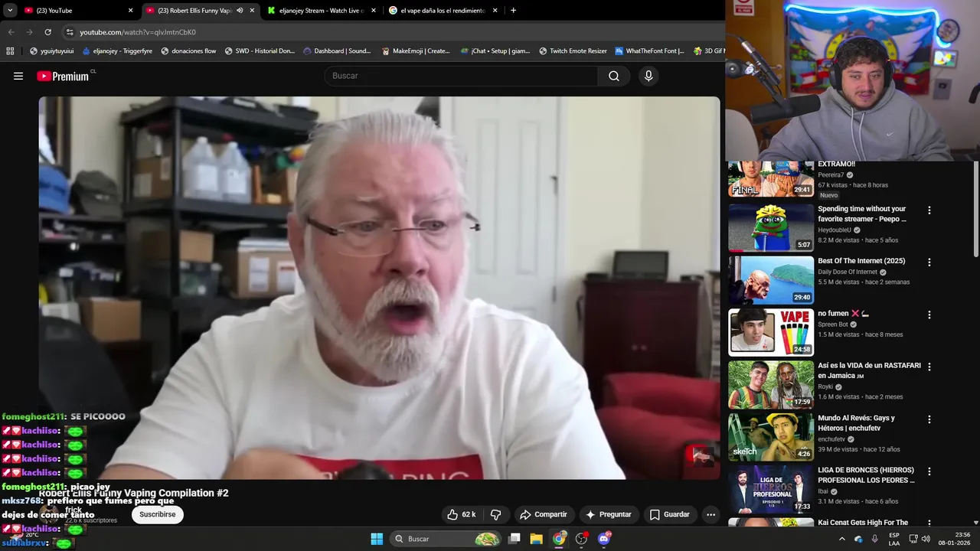The image size is (980, 551).
Task: Open options for 'Spending time without your favorite streamer' video
Action: point(929,210)
